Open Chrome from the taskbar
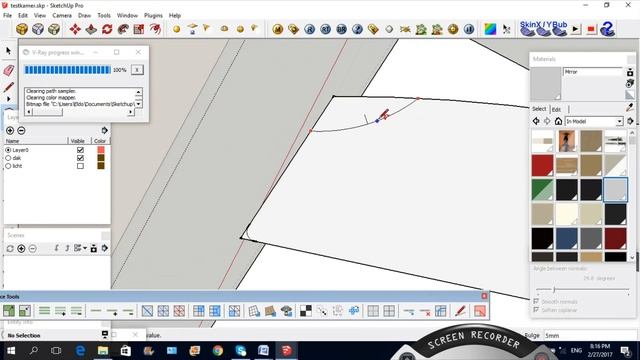Screen dimensions: 640x360 218,351
